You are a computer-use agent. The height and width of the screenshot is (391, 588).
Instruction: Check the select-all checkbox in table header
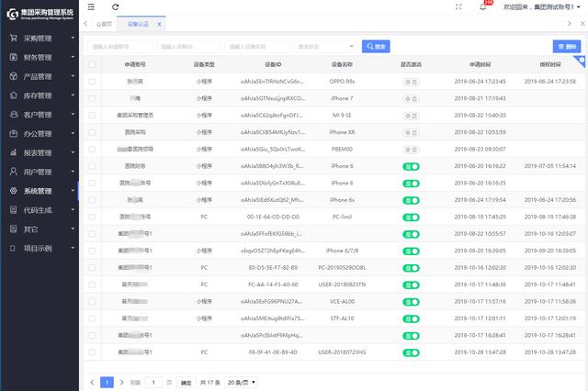pos(92,64)
